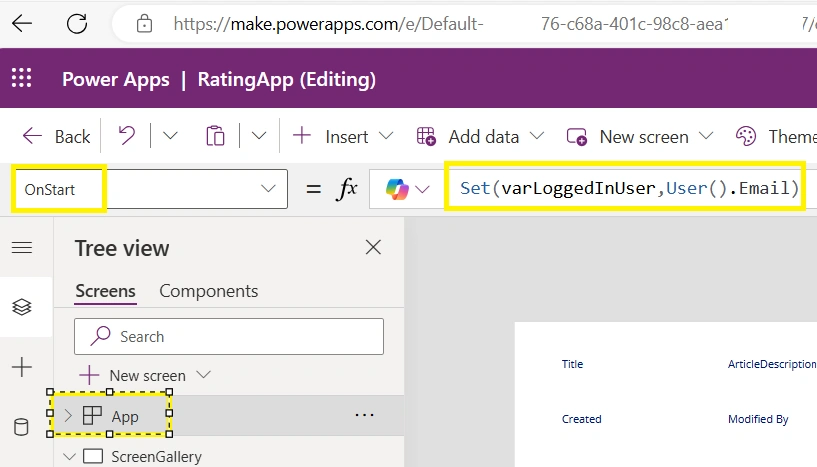Click the magnifier icon in Search box
Image resolution: width=817 pixels, height=467 pixels.
(x=100, y=336)
